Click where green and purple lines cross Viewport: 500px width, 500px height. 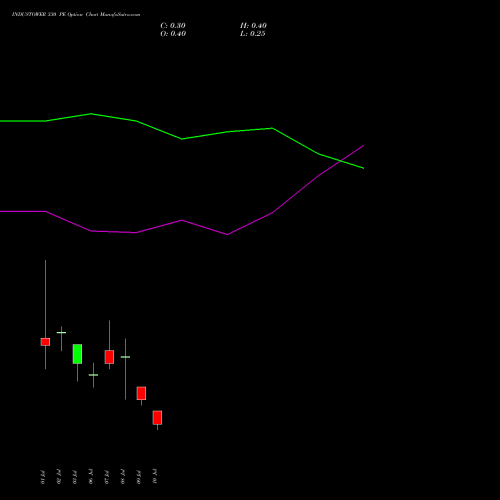click(x=340, y=161)
